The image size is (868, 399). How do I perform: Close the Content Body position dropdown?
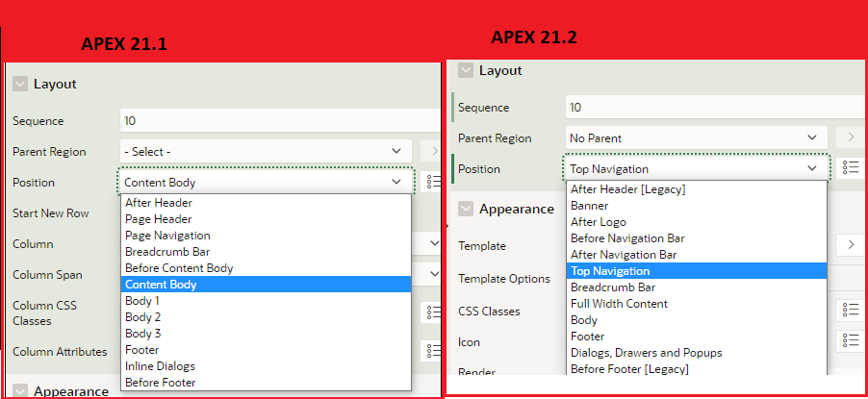click(x=396, y=182)
